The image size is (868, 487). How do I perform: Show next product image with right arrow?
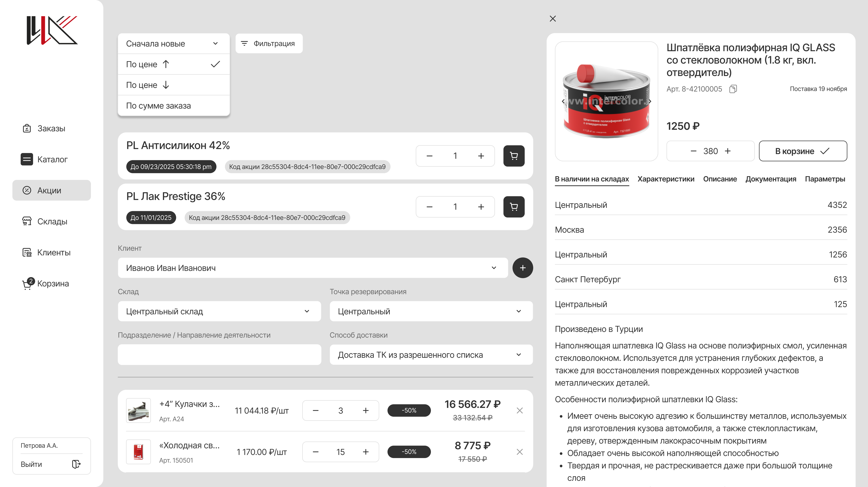[650, 101]
